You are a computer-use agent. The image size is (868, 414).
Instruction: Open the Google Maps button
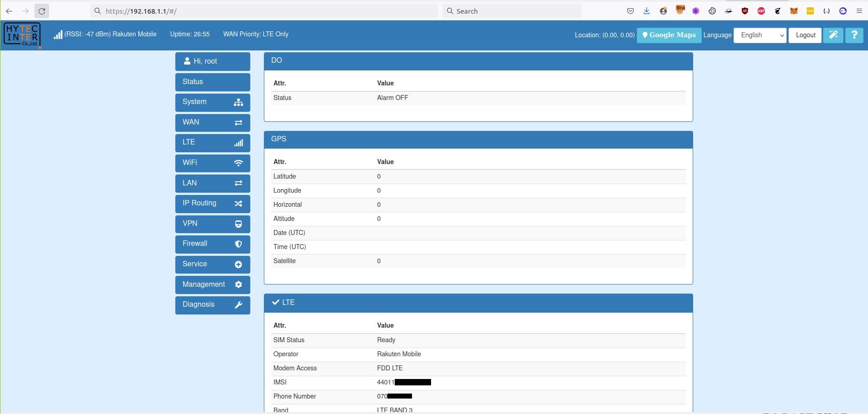coord(669,35)
